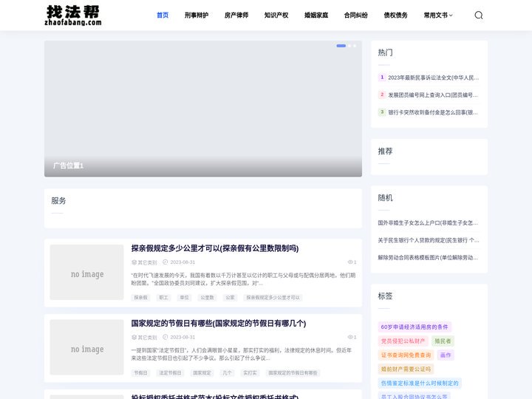The width and height of the screenshot is (532, 399).
Task: Click the 探亲假规定多少公里才可以 tag
Action: coord(273,298)
